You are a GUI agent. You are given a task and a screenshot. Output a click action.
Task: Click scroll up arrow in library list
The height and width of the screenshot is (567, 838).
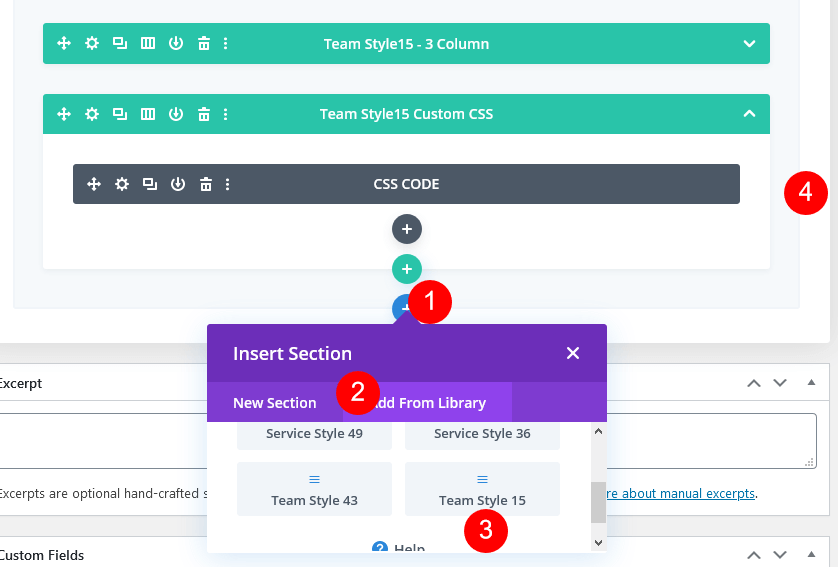599,431
